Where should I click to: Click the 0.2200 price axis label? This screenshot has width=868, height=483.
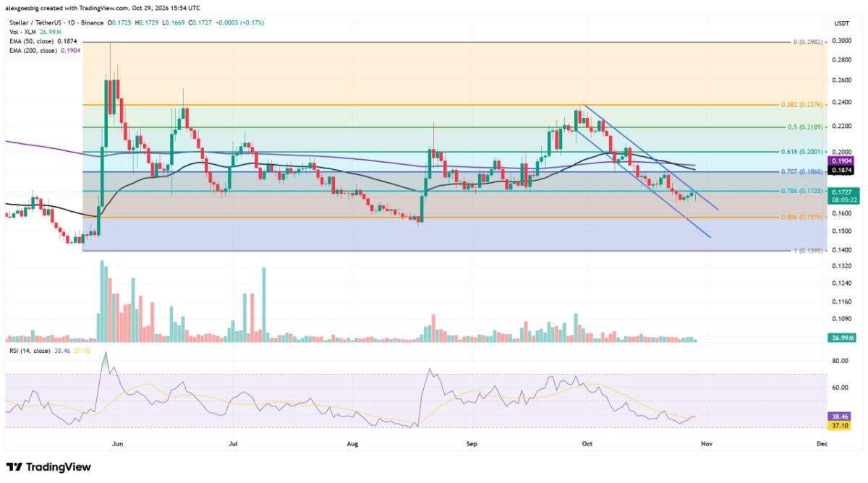(x=842, y=126)
